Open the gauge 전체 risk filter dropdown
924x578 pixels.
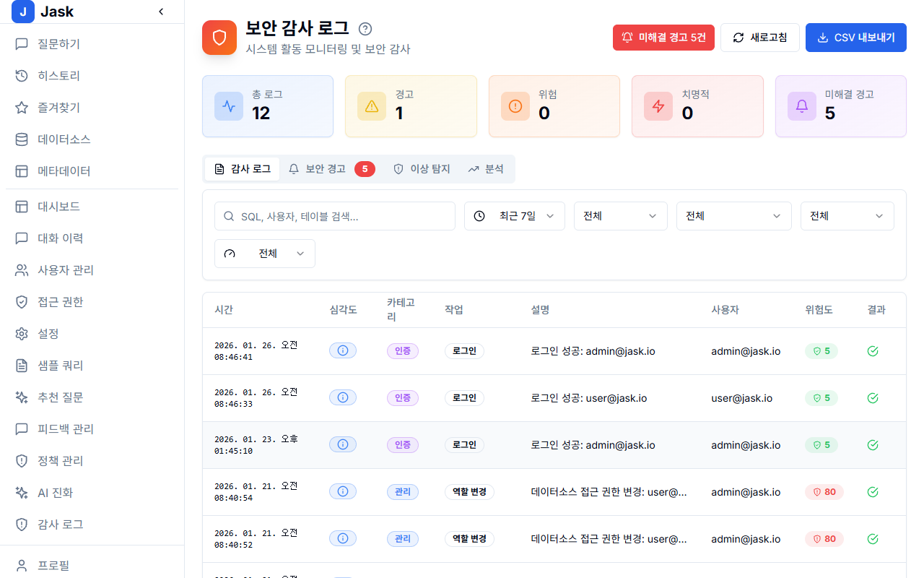coord(265,254)
